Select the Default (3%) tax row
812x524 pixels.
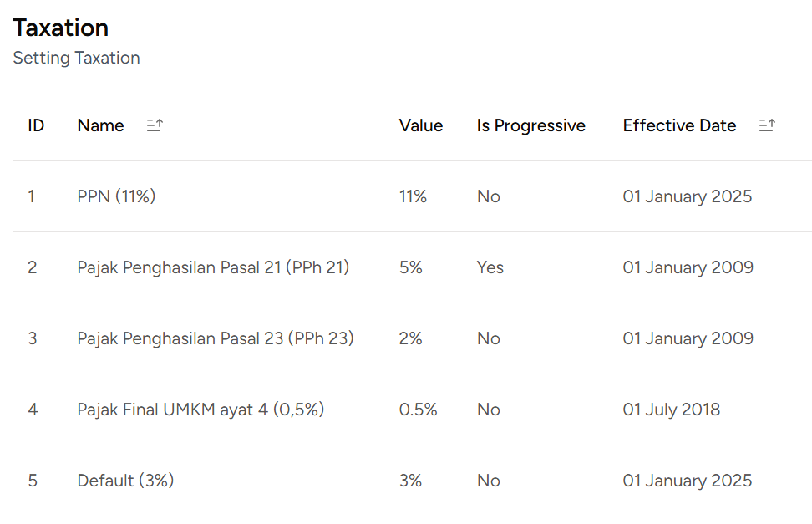tap(125, 481)
